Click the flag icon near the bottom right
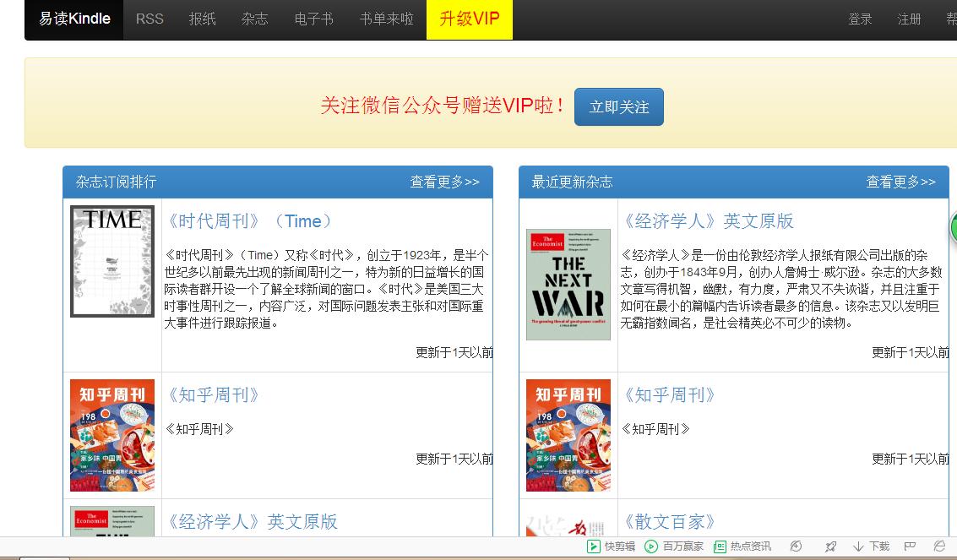The width and height of the screenshot is (957, 560). pos(910,546)
